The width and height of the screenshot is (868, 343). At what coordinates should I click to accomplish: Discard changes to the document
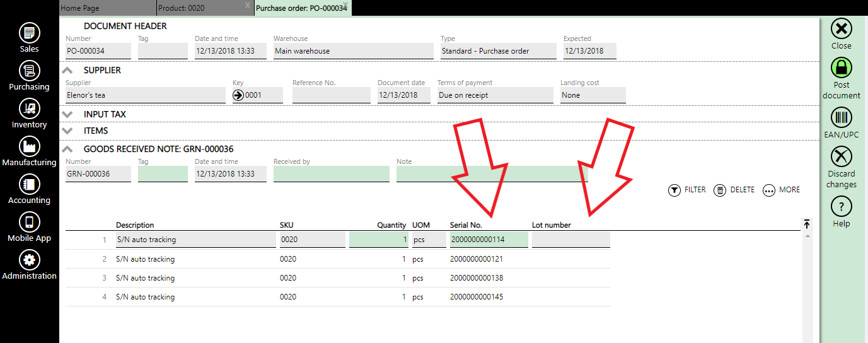841,157
